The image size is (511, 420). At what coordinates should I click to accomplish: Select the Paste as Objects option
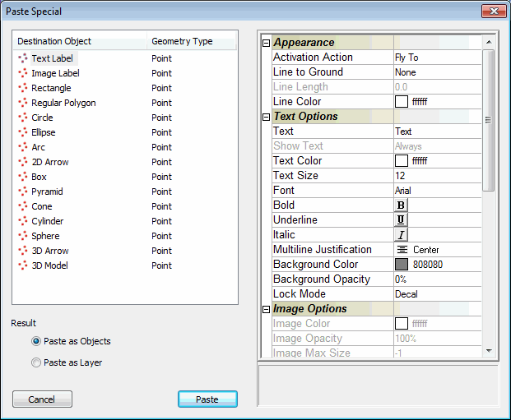(x=35, y=341)
